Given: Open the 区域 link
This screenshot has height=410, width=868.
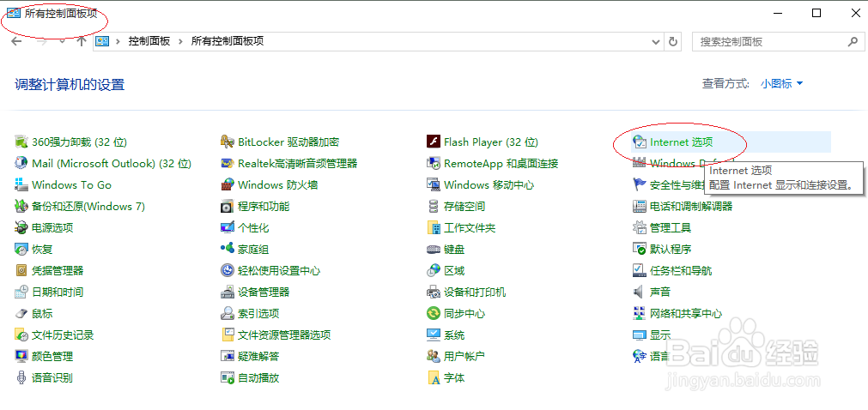Looking at the screenshot, I should point(454,270).
